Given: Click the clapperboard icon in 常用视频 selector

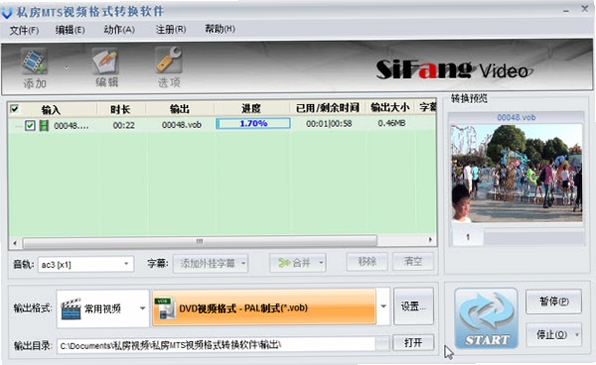Looking at the screenshot, I should pyautogui.click(x=71, y=308).
